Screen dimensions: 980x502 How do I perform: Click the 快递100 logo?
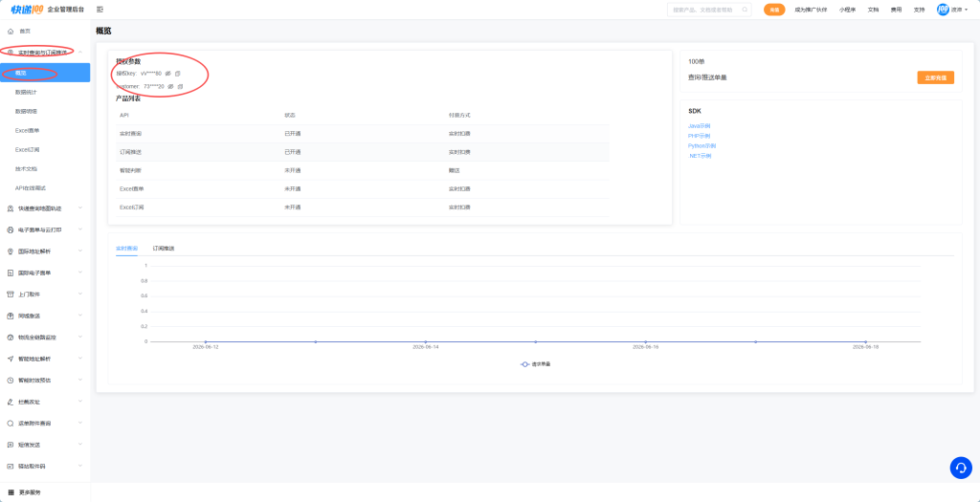pyautogui.click(x=27, y=10)
